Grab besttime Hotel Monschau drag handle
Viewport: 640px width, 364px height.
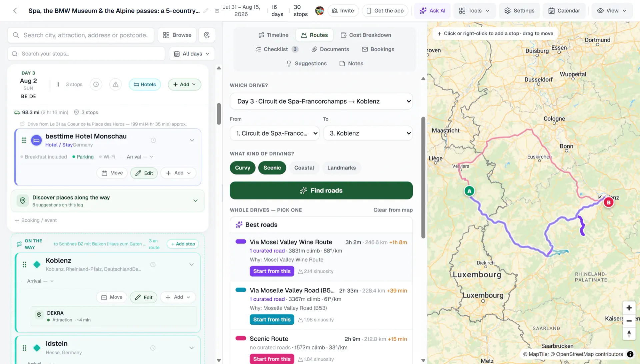tap(24, 140)
